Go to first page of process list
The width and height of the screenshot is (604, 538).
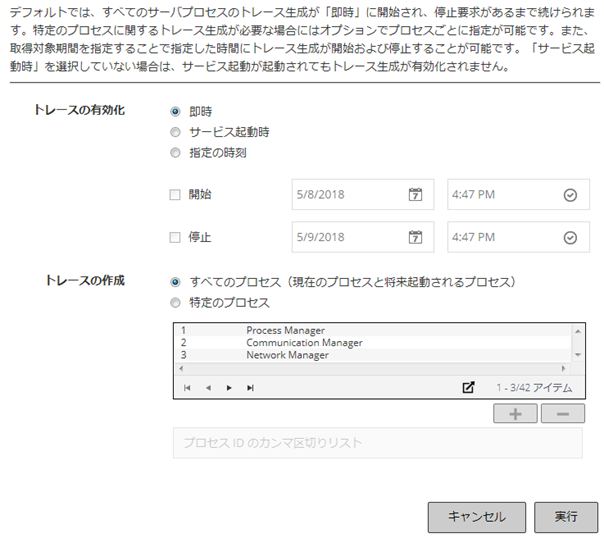[x=187, y=388]
